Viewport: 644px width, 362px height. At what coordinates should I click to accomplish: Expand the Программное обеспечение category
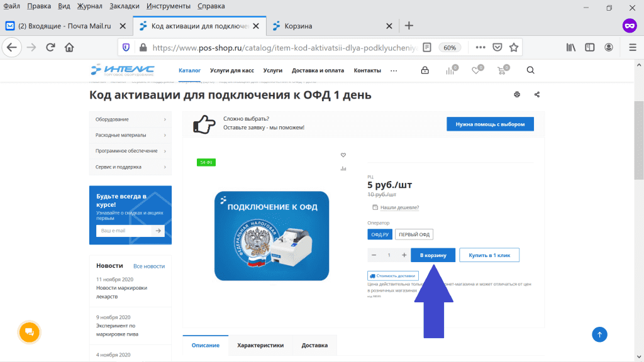pyautogui.click(x=131, y=151)
